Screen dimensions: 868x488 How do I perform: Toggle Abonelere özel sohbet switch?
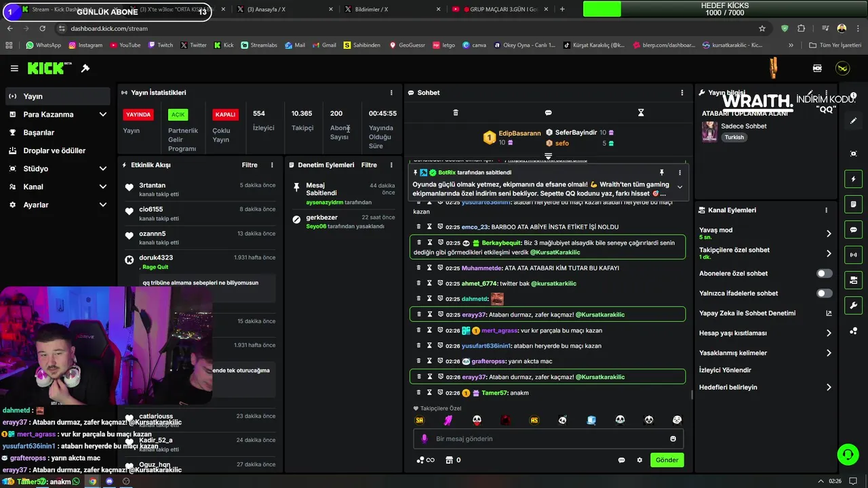tap(824, 274)
